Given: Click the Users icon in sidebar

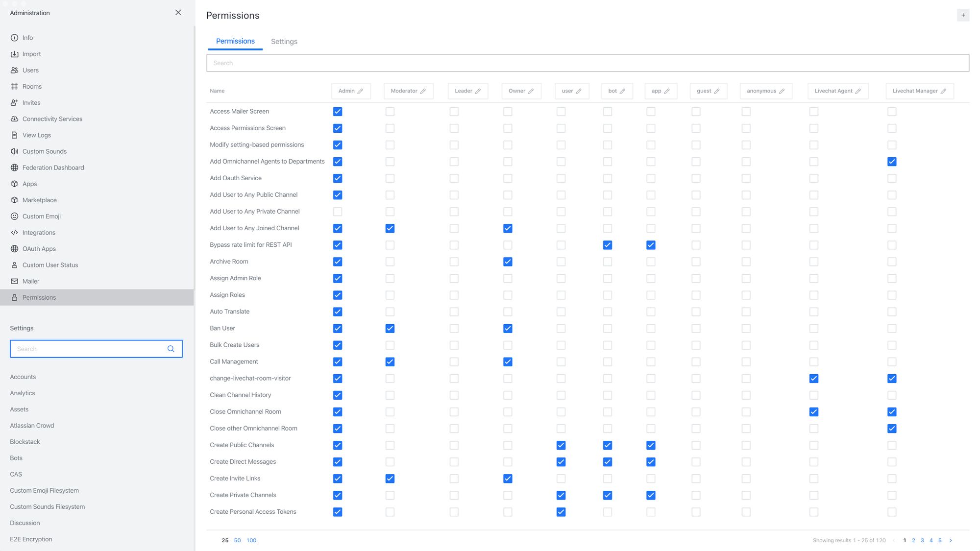Looking at the screenshot, I should pos(15,70).
